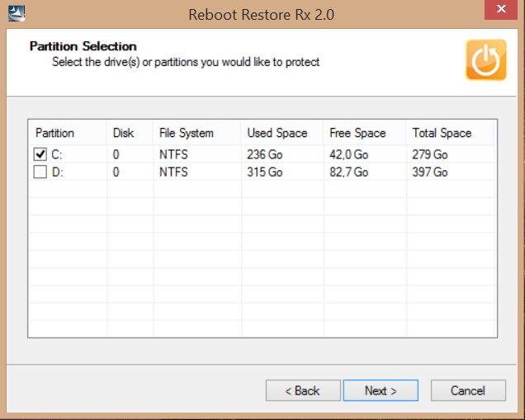Click the 279 Go total space cell
525x420 pixels.
tap(429, 154)
